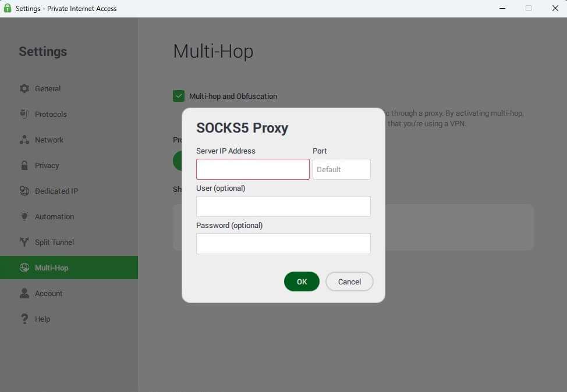Viewport: 567px width, 392px height.
Task: Select the Dedicated IP icon
Action: point(24,191)
